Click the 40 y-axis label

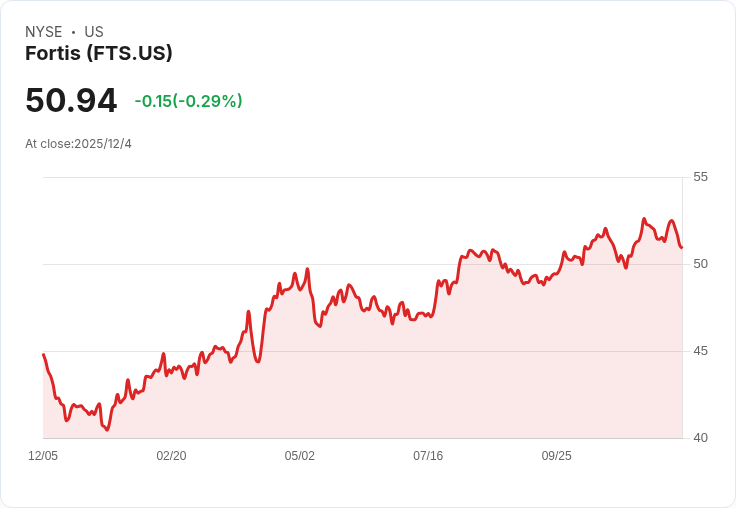tap(700, 438)
